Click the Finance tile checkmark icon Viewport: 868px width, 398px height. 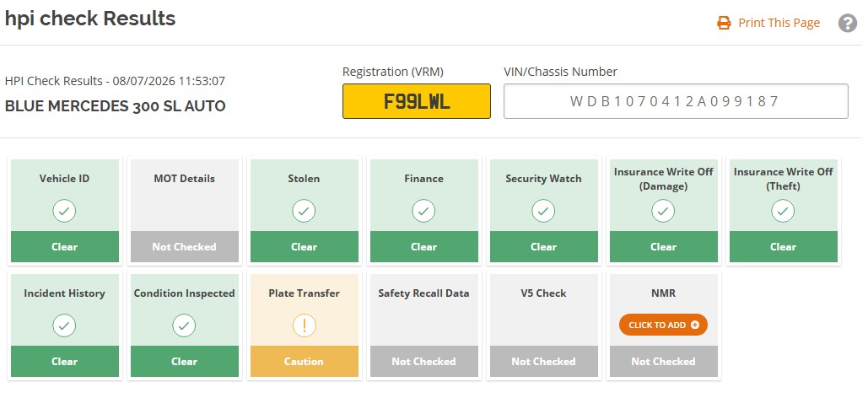tap(423, 211)
